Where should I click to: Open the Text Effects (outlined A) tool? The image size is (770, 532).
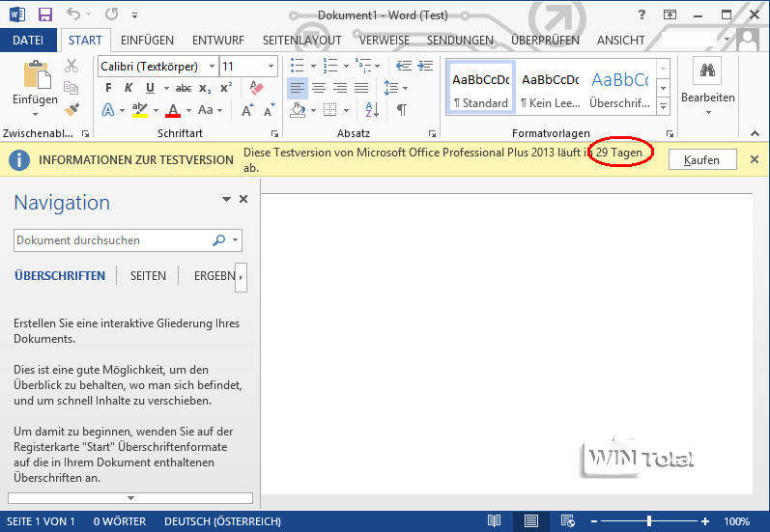(108, 110)
